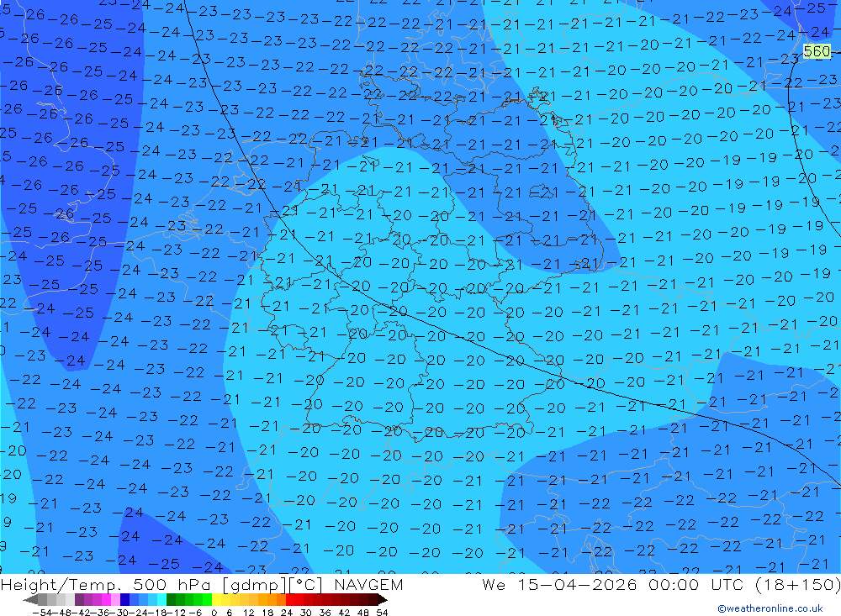
Task: Click the 560 contour height label
Action: 817,51
